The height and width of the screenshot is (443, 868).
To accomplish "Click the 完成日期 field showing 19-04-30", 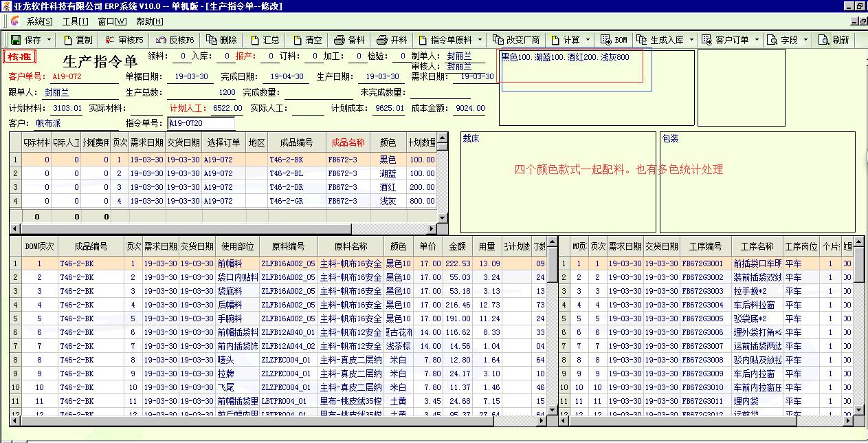I will [x=287, y=77].
